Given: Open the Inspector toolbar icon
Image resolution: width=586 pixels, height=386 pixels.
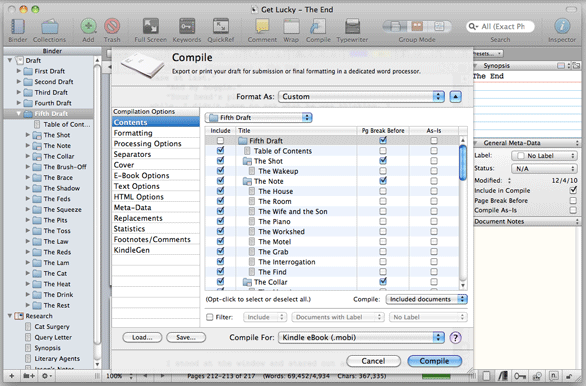Looking at the screenshot, I should (x=562, y=26).
